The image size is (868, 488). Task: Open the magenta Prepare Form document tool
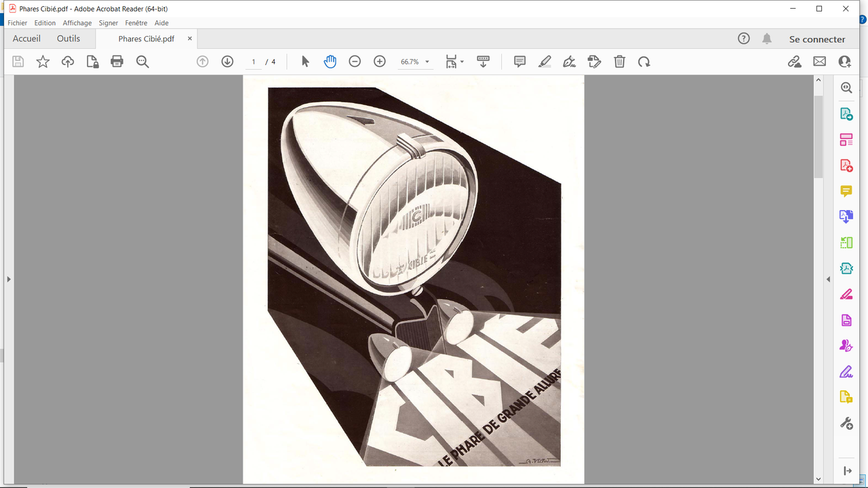click(x=846, y=320)
